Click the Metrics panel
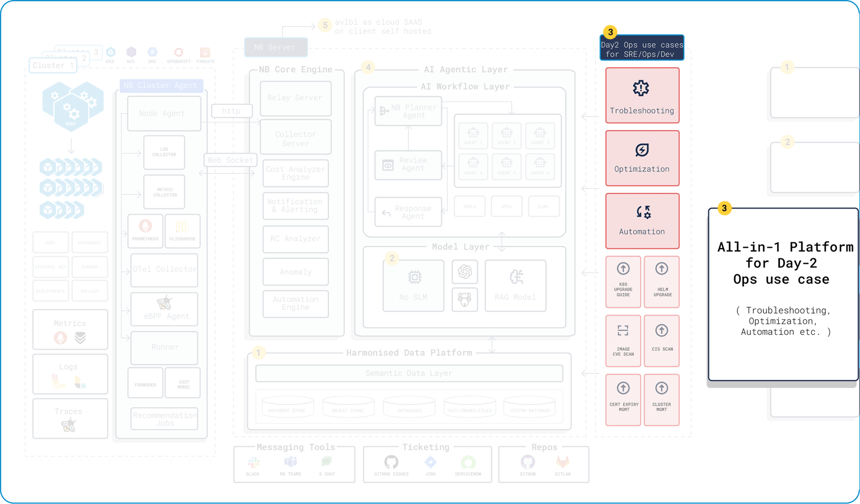The image size is (860, 504). coord(70,329)
